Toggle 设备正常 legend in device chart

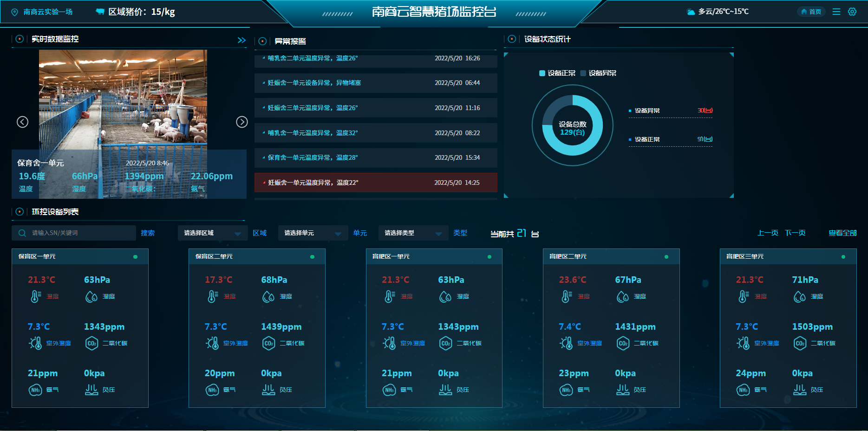click(557, 73)
